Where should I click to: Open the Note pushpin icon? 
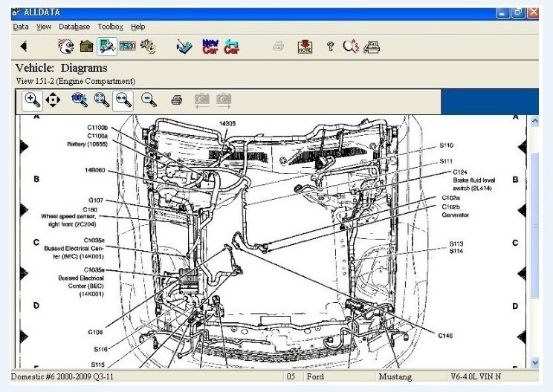305,47
